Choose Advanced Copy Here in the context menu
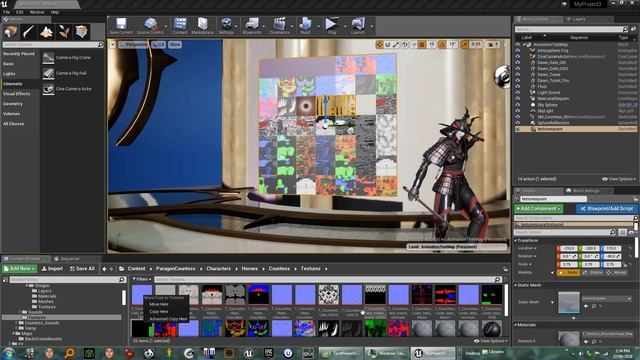This screenshot has height=360, width=640. 168,319
